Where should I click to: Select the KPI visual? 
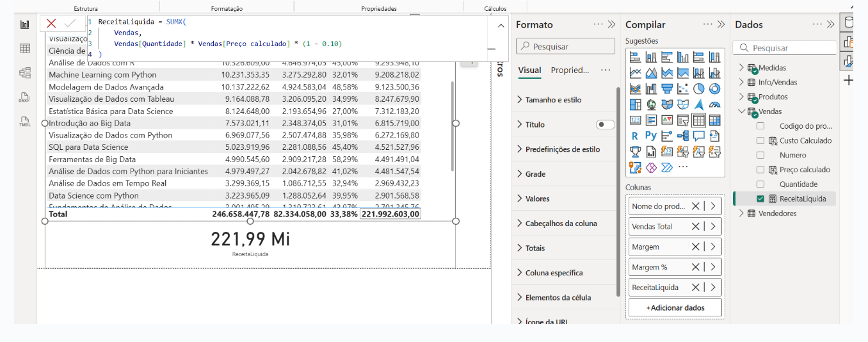(667, 120)
